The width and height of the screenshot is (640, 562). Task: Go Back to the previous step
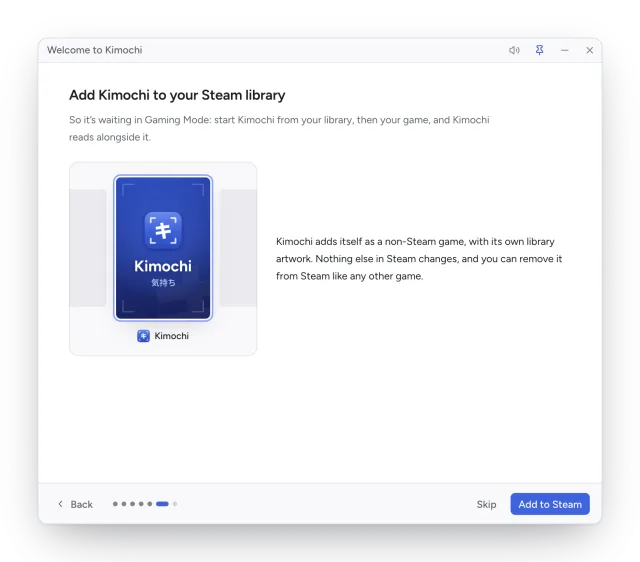(76, 504)
